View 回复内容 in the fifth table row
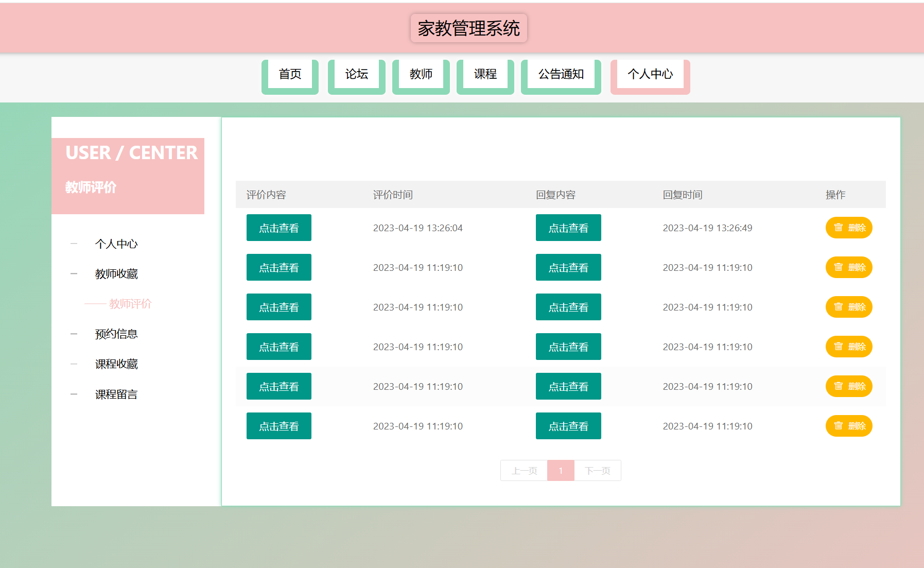Viewport: 924px width, 568px height. click(568, 386)
